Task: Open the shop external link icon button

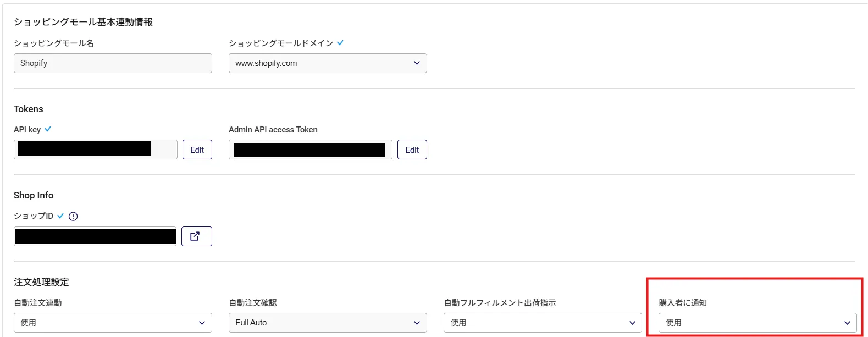Action: click(196, 236)
